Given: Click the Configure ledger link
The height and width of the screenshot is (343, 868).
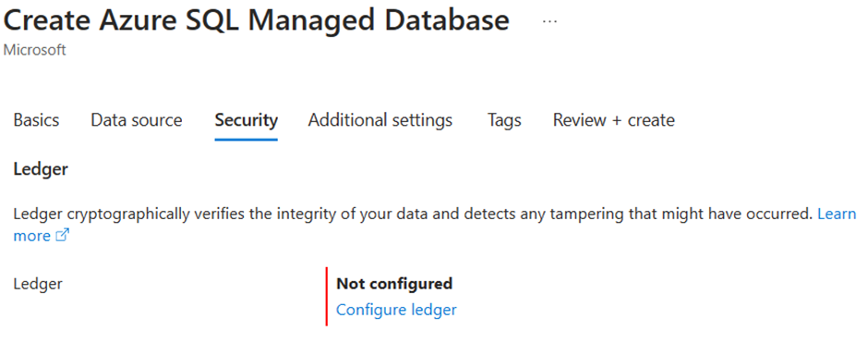Looking at the screenshot, I should point(396,310).
